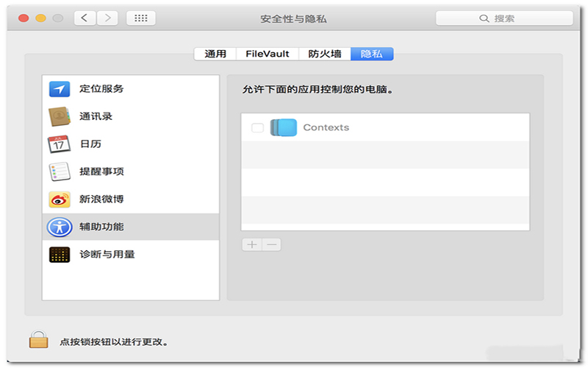This screenshot has height=368, width=588.
Task: Click the lock icon to make changes
Action: (x=39, y=339)
